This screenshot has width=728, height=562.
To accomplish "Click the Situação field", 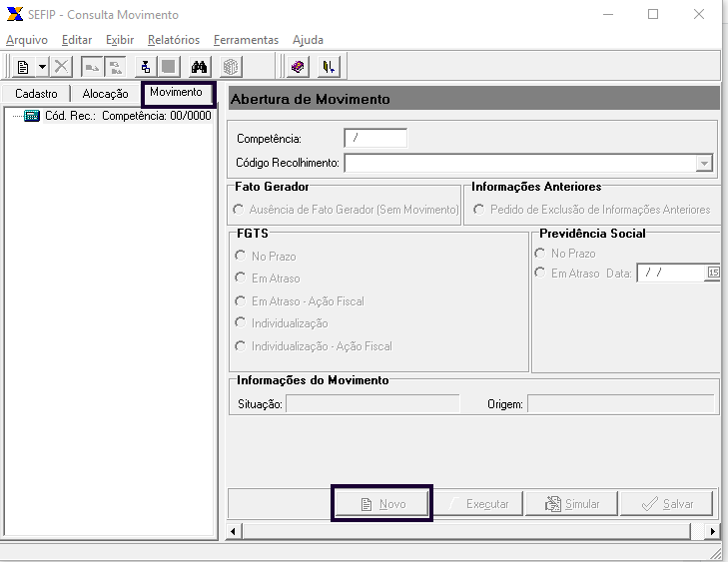I will click(372, 403).
